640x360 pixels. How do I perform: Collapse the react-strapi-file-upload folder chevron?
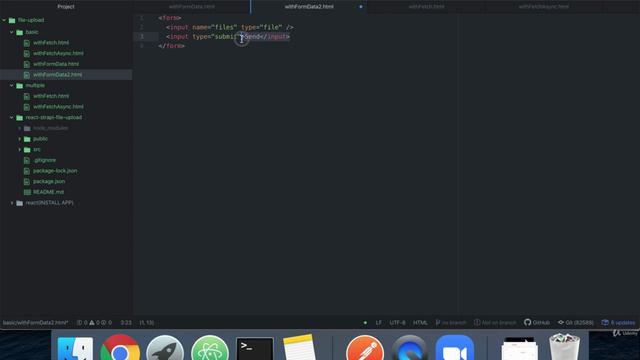12,117
